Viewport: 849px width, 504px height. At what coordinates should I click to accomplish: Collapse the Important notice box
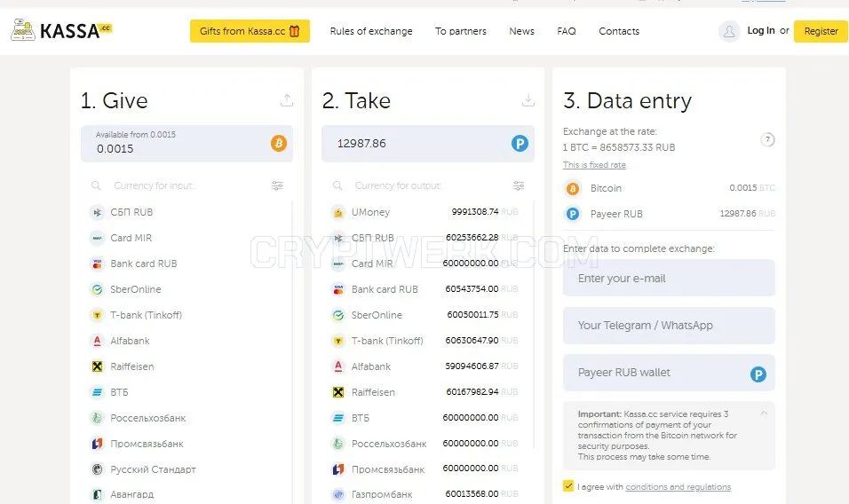click(764, 413)
